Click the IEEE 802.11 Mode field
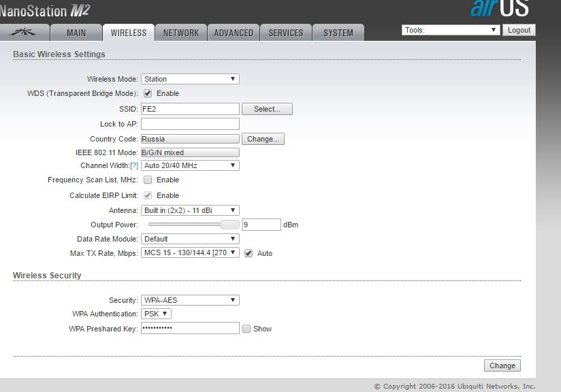The width and height of the screenshot is (561, 392). point(190,152)
